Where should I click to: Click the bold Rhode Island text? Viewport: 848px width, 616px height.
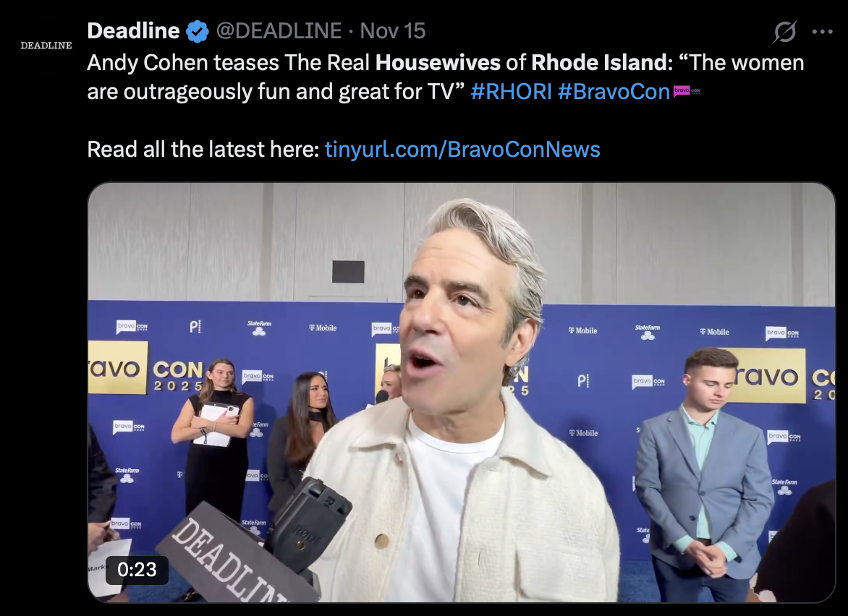coord(599,63)
